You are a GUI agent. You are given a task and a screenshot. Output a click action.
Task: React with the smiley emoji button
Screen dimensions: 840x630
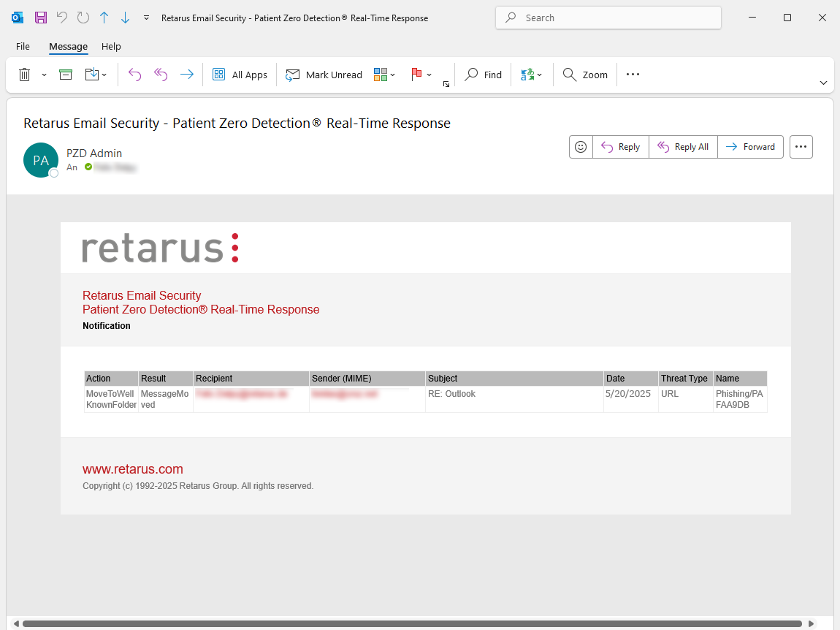581,147
